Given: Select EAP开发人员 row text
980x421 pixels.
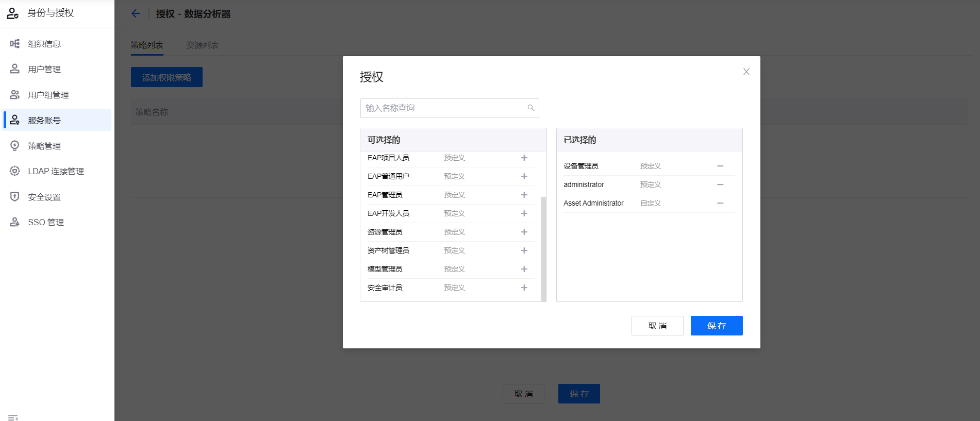Looking at the screenshot, I should tap(388, 213).
